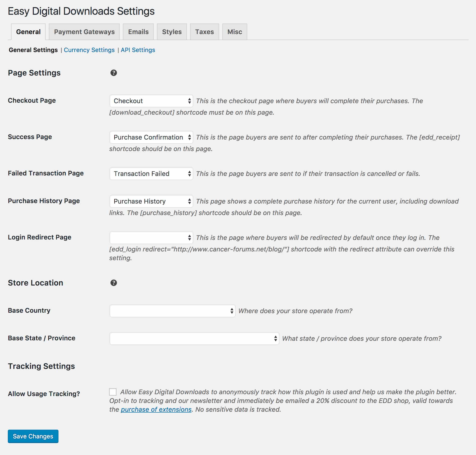
Task: Click the Failed Transaction Page label
Action: tap(46, 173)
